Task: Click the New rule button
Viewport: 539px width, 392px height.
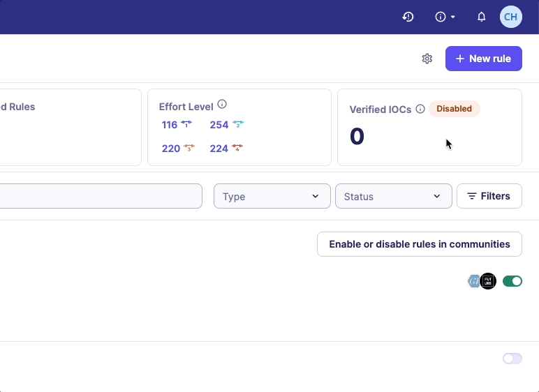Action: pos(483,59)
